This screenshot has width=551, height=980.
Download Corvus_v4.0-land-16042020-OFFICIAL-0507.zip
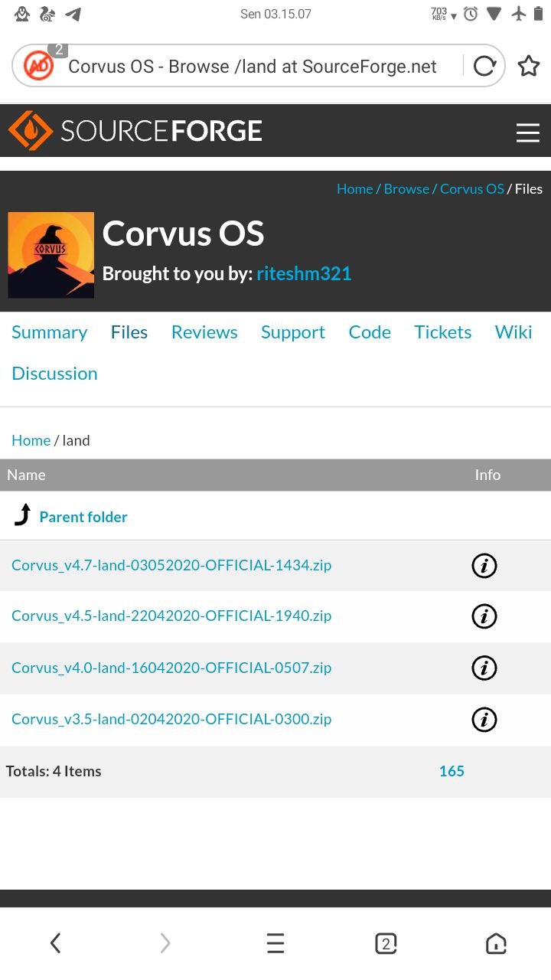(171, 668)
